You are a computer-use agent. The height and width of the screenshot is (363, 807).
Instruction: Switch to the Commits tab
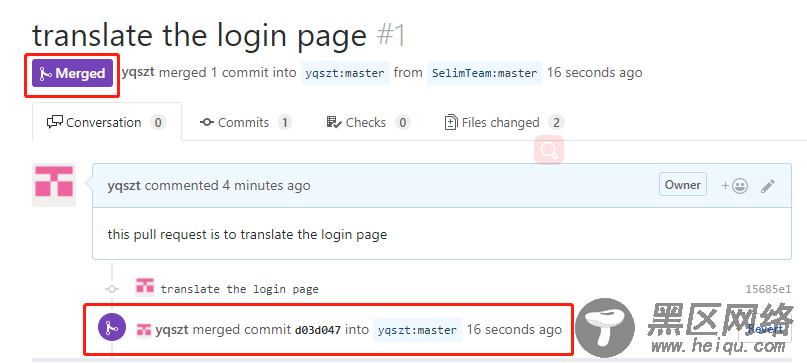tap(246, 123)
